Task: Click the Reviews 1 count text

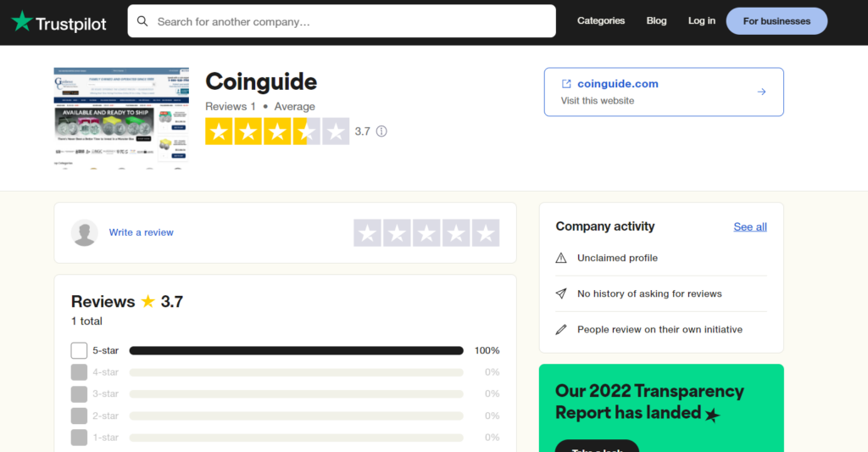Action: tap(231, 106)
